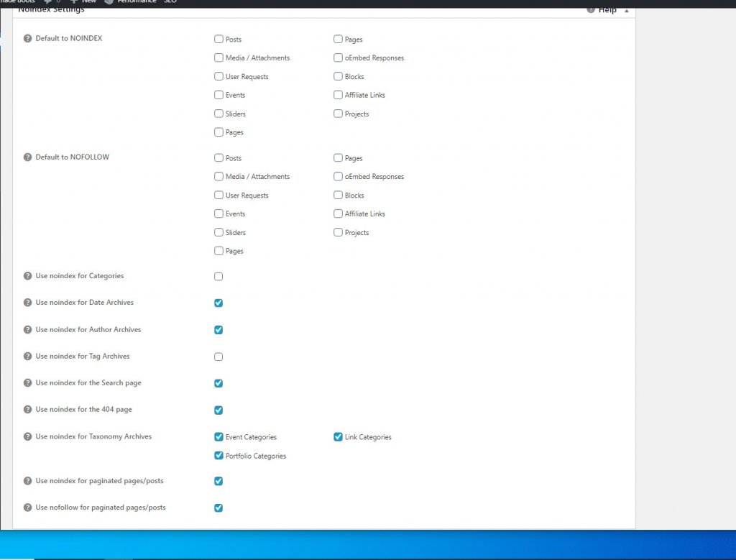Click help icon beside Default to NOFOLLOW
736x560 pixels.
tap(28, 157)
